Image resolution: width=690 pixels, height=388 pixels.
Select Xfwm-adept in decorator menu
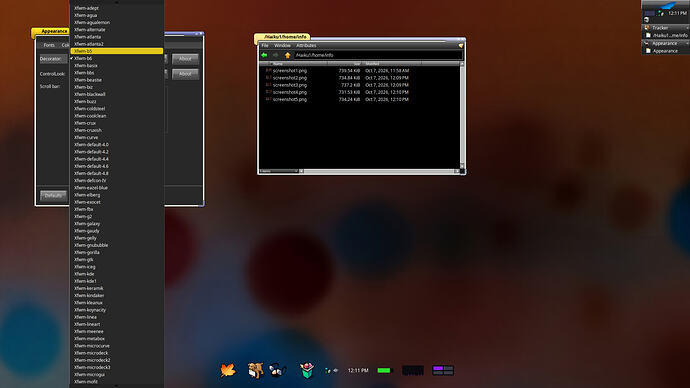pyautogui.click(x=117, y=8)
